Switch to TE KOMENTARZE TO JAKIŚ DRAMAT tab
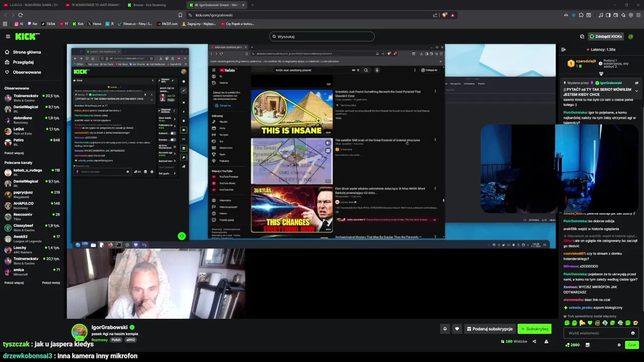The image size is (644, 362). [93, 5]
